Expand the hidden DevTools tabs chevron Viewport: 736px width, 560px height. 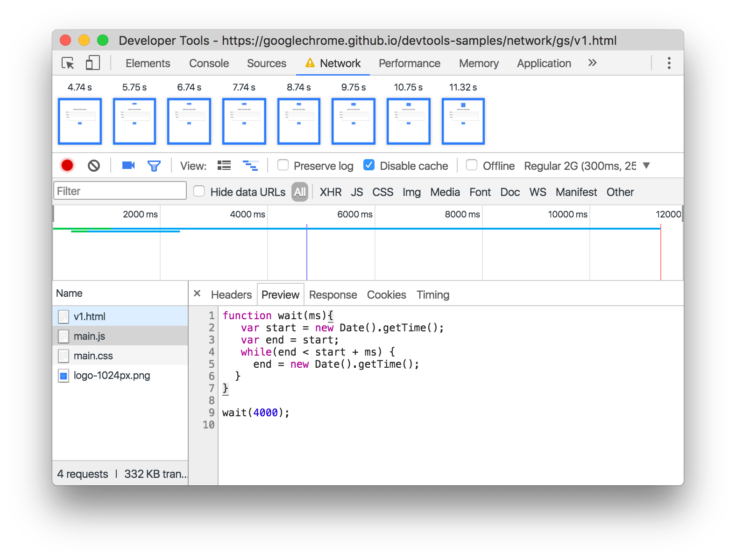(x=592, y=63)
